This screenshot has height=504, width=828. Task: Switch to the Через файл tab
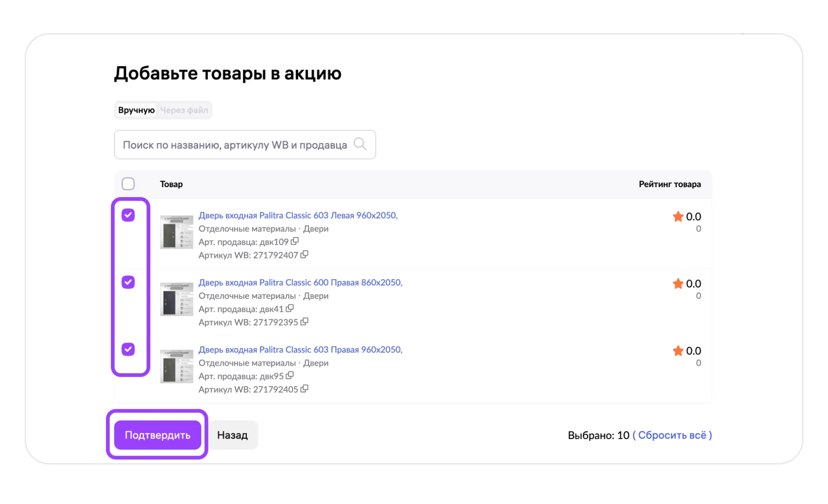click(x=184, y=110)
